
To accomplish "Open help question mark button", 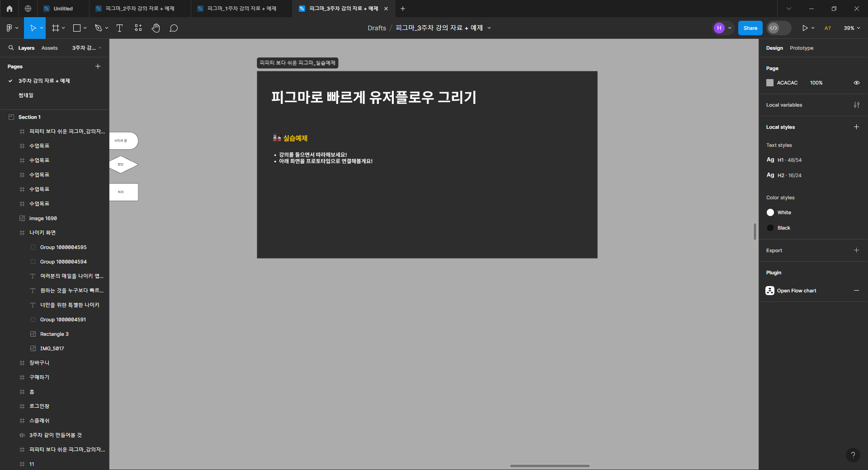I will click(x=853, y=455).
